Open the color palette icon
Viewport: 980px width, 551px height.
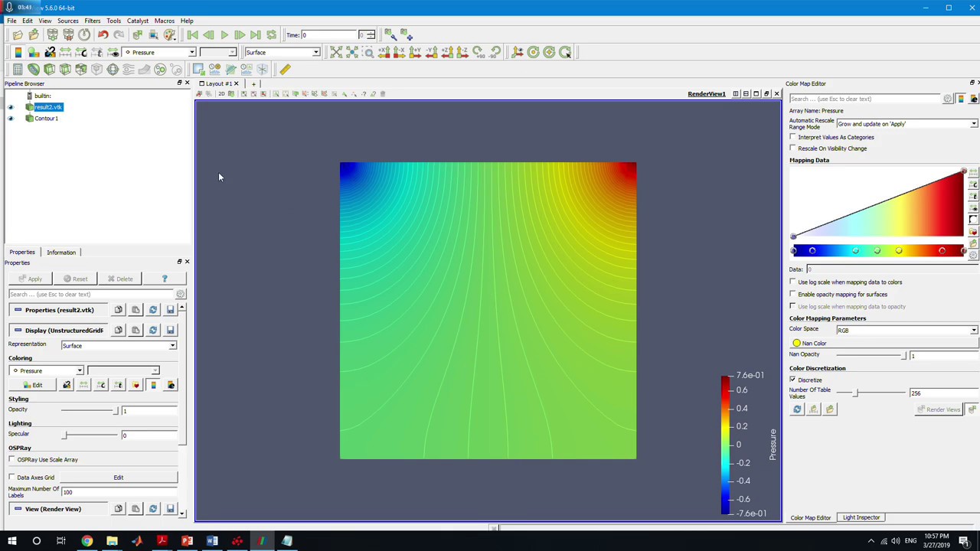[x=169, y=35]
